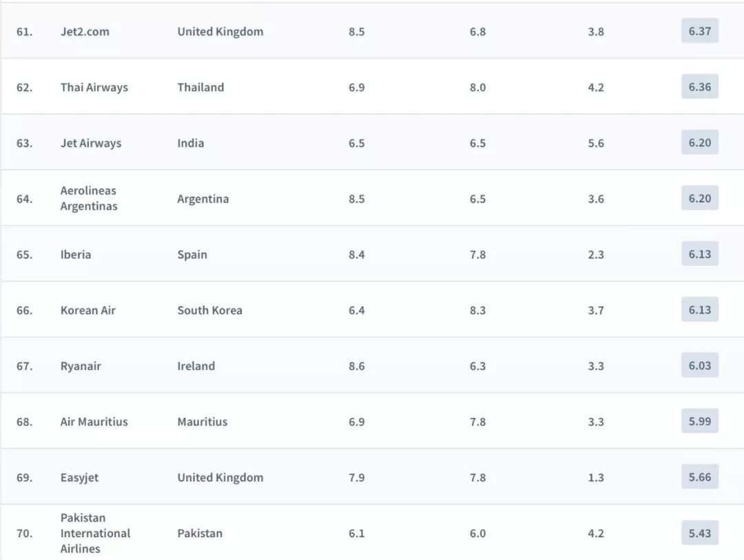Click Aerolineas Argentinas airline name
This screenshot has height=560, width=744.
89,198
